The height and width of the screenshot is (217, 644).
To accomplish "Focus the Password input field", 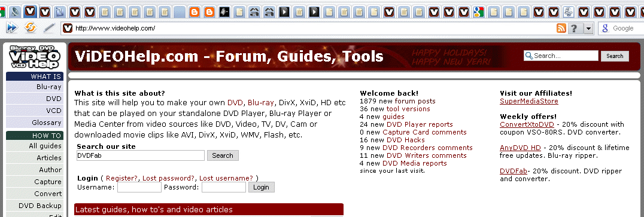I will tap(224, 188).
